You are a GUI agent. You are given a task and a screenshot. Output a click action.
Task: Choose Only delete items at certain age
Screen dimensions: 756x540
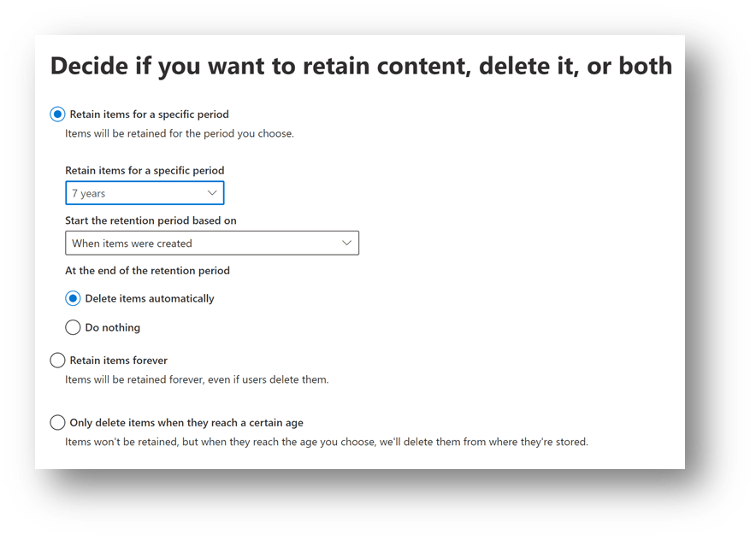tap(57, 422)
